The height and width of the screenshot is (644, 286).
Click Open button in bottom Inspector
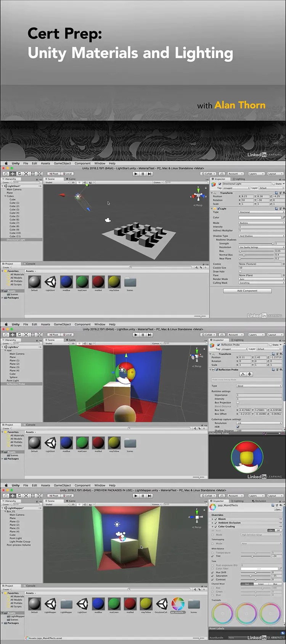[x=278, y=509]
